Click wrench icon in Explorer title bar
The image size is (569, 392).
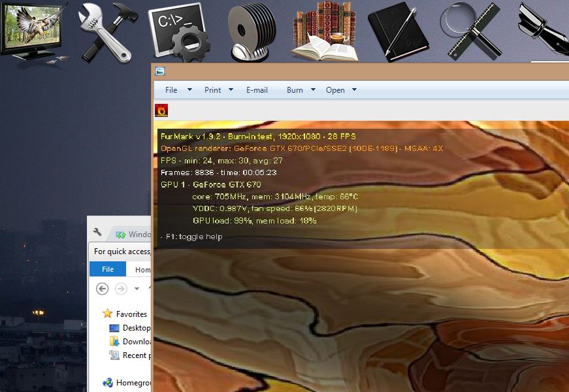tap(97, 232)
